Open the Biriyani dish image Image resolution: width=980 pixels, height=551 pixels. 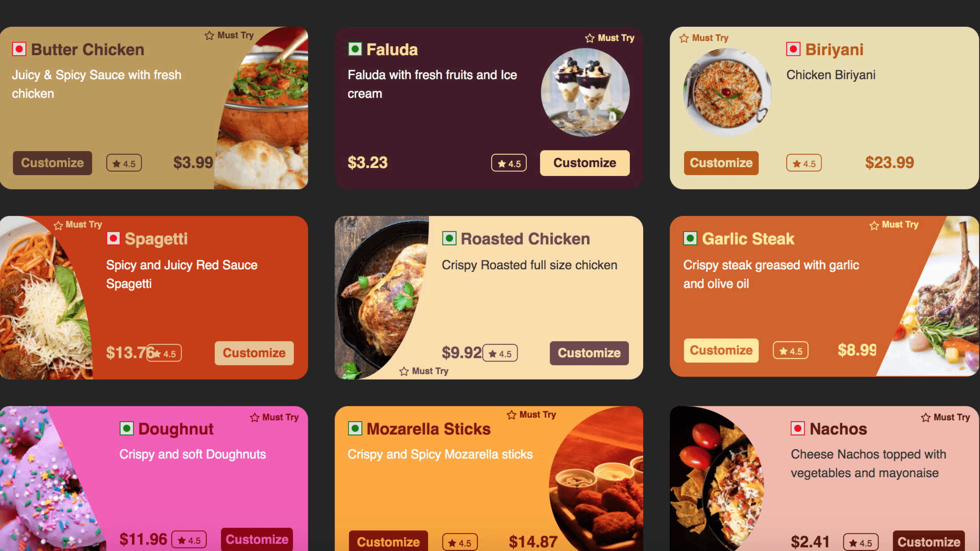tap(727, 92)
